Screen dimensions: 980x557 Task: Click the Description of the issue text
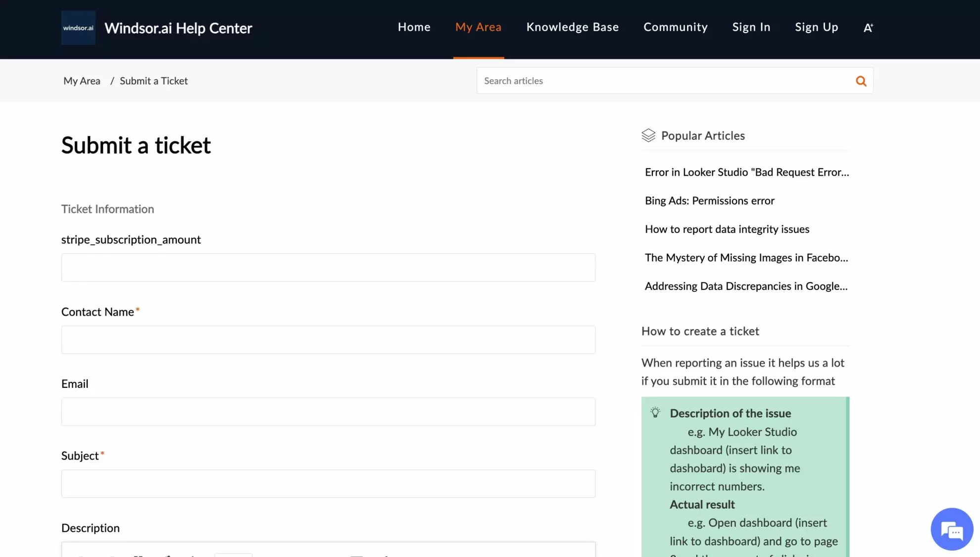click(x=730, y=414)
